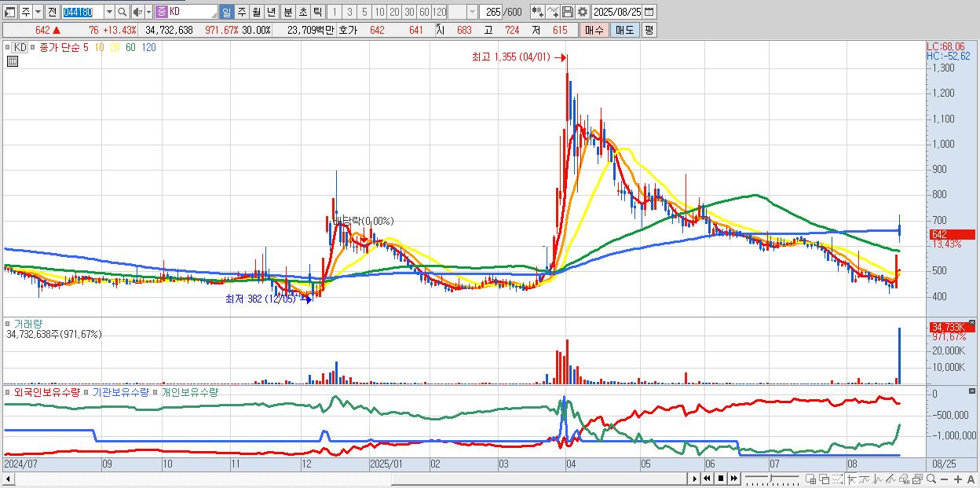The width and height of the screenshot is (980, 488).
Task: Click the stop square playback button
Action: click(x=720, y=479)
